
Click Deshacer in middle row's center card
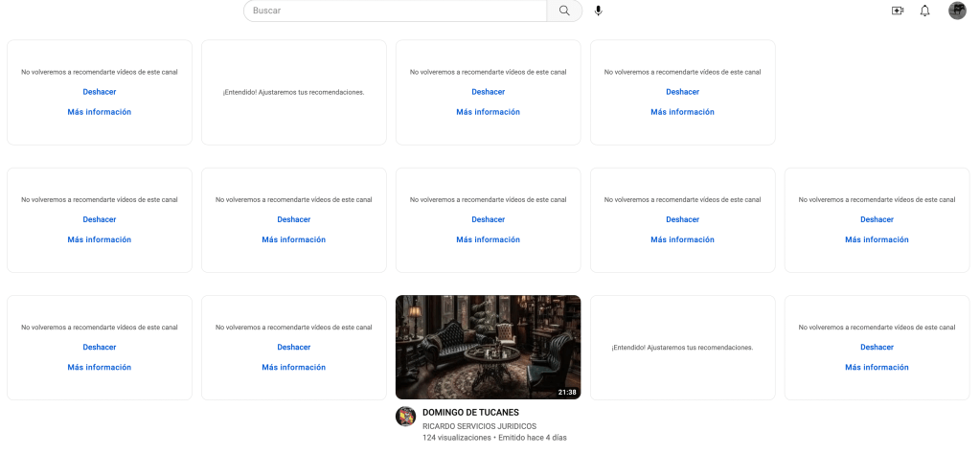point(489,219)
